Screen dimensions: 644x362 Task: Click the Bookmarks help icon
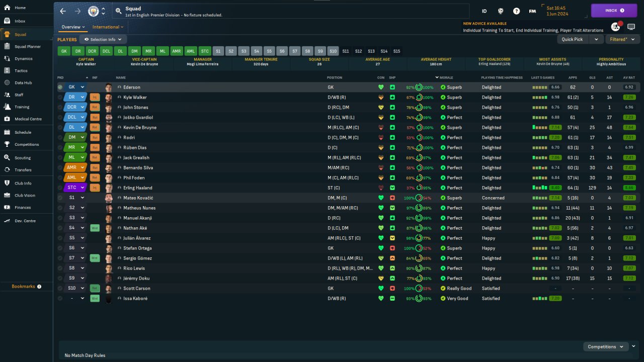pos(39,287)
